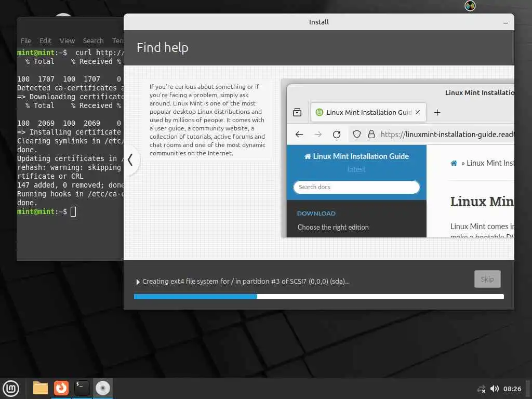Close the Linux Mint Installation Guide tab
The width and height of the screenshot is (532, 399).
pos(418,112)
